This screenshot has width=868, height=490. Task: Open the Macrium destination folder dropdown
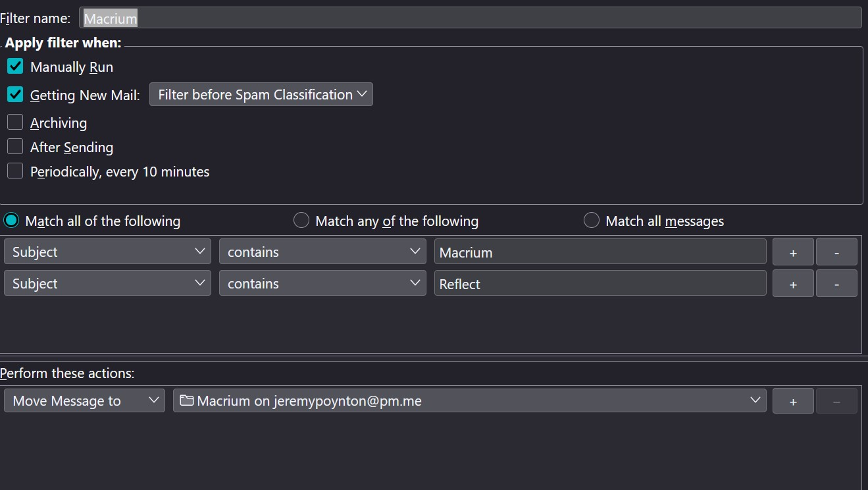pos(469,400)
